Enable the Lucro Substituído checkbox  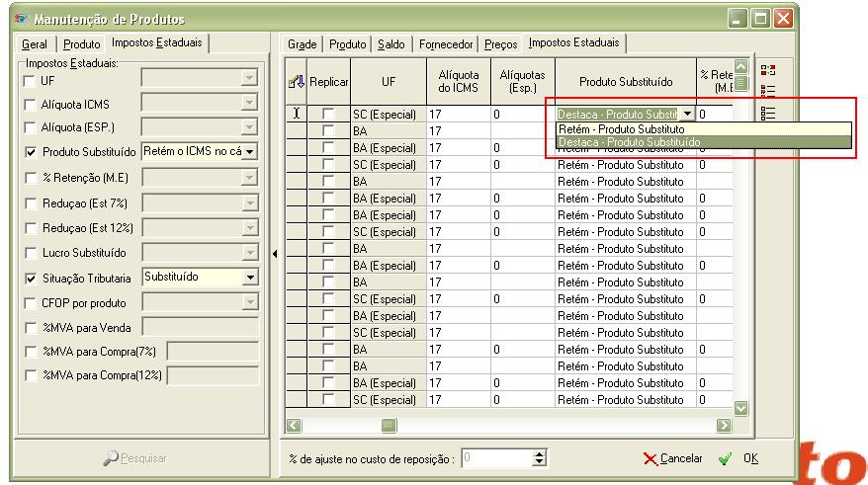[x=31, y=253]
